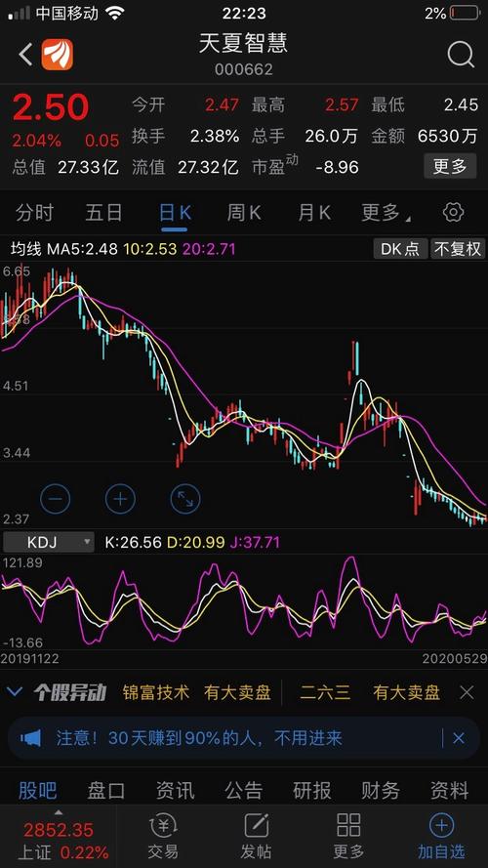Tap the J:37.71 indicator value
488x868 pixels.
255,542
